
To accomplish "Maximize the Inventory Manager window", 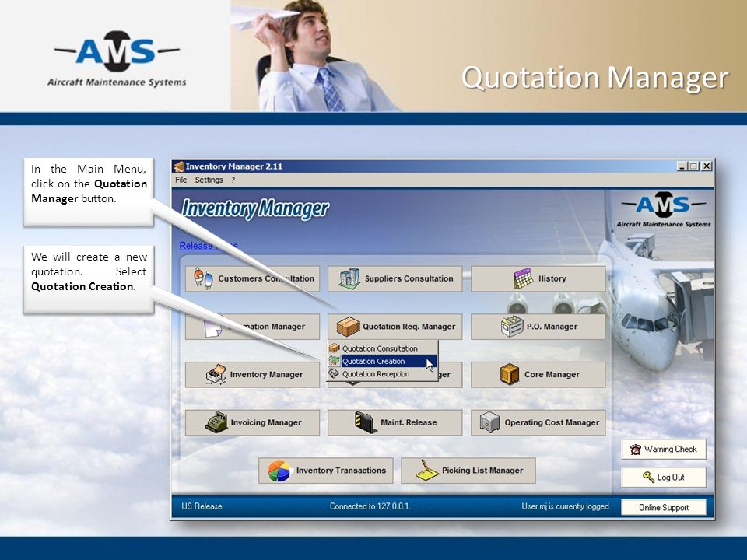I will coord(693,166).
